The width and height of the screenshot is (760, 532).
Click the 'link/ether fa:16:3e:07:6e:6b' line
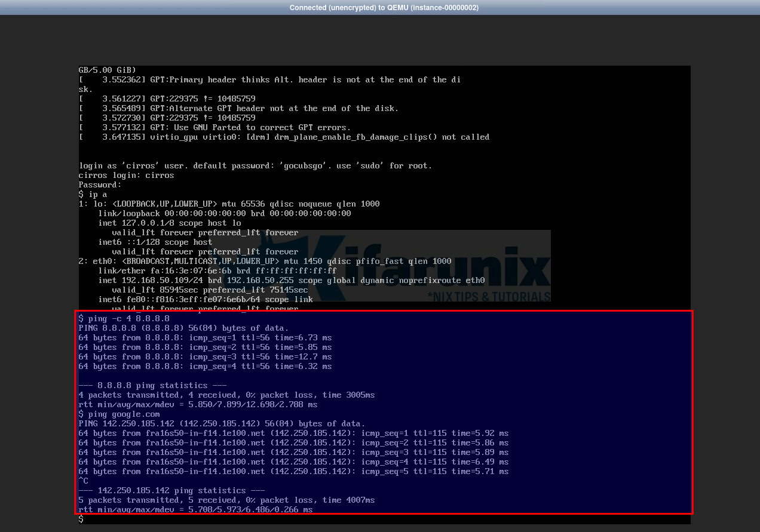217,271
